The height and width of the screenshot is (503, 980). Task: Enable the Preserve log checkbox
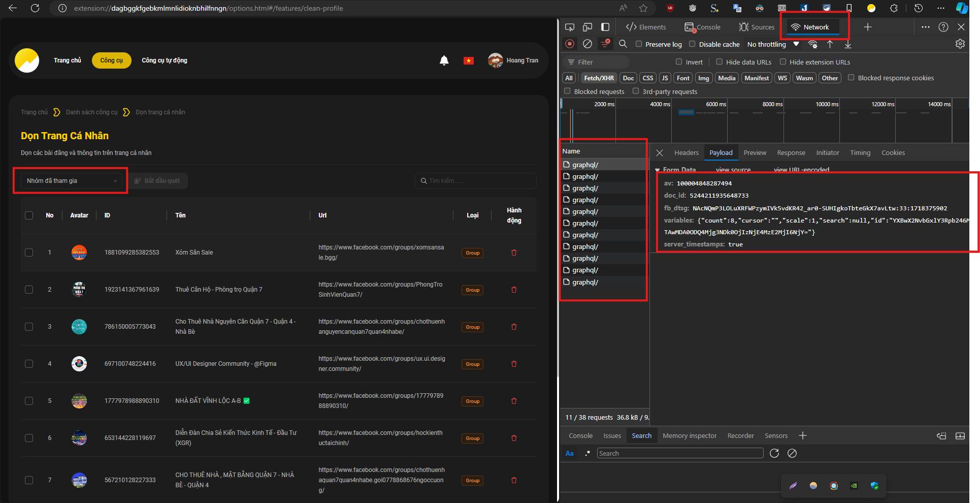point(639,44)
